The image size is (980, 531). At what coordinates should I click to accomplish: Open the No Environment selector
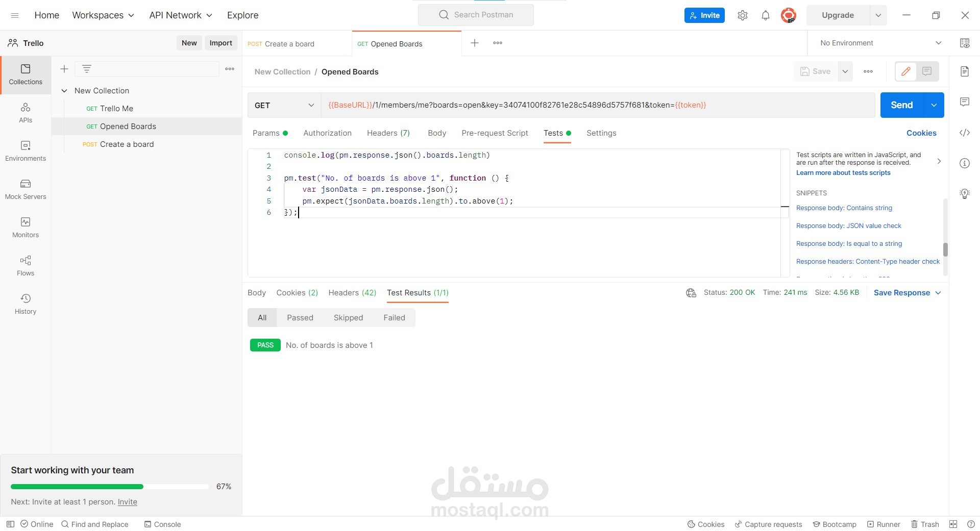tap(880, 43)
